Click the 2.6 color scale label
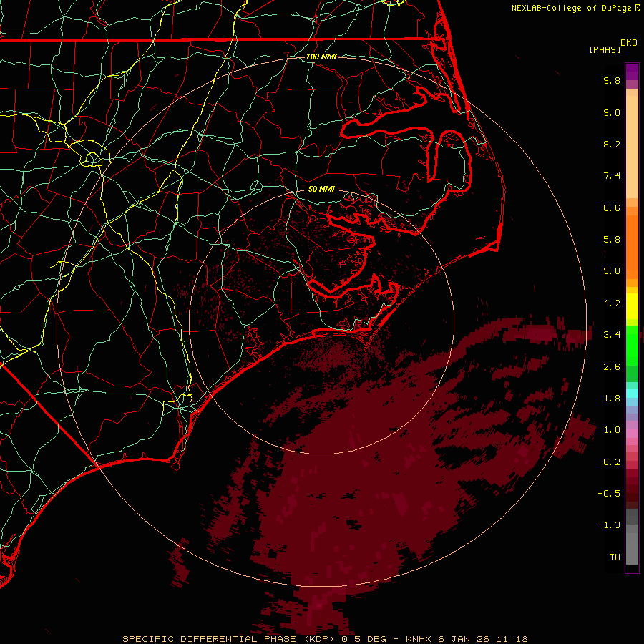The image size is (644, 644). click(x=612, y=367)
